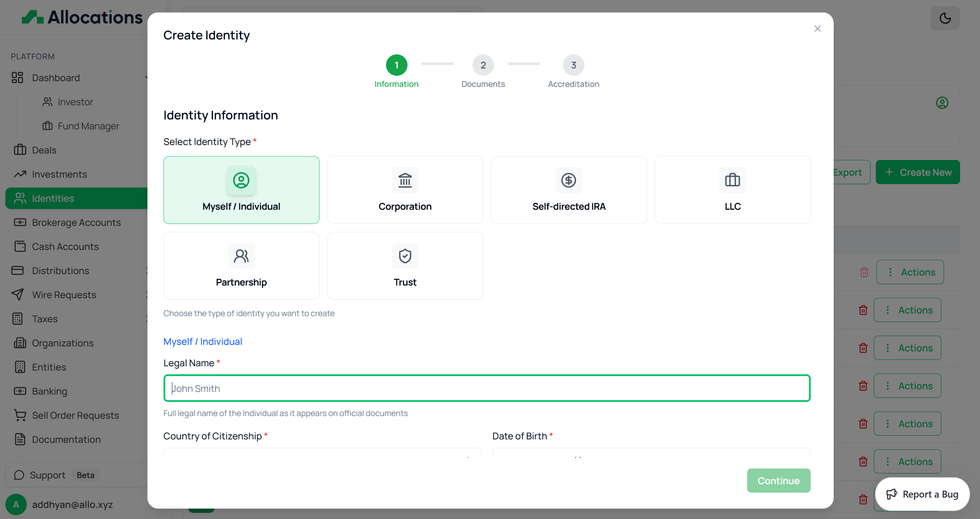Open the Cash Accounts sidebar item

(x=65, y=246)
